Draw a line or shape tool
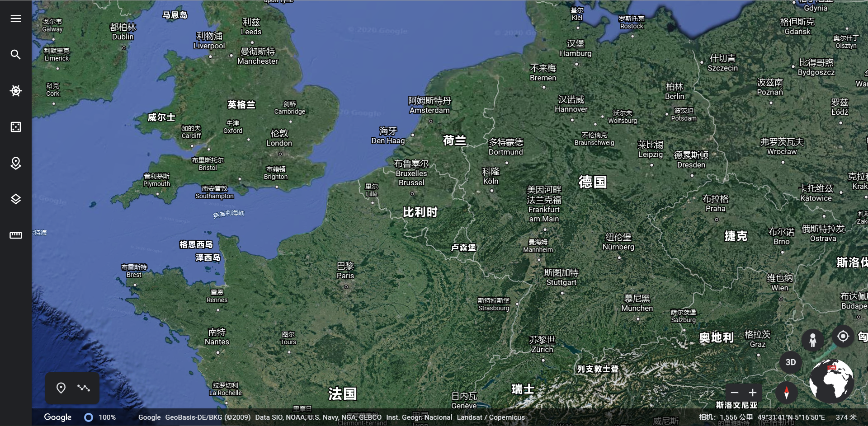This screenshot has height=426, width=868. (x=84, y=388)
